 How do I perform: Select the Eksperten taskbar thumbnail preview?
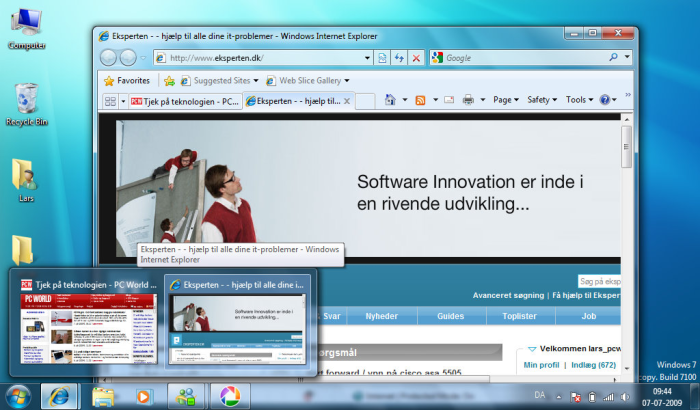coord(238,322)
